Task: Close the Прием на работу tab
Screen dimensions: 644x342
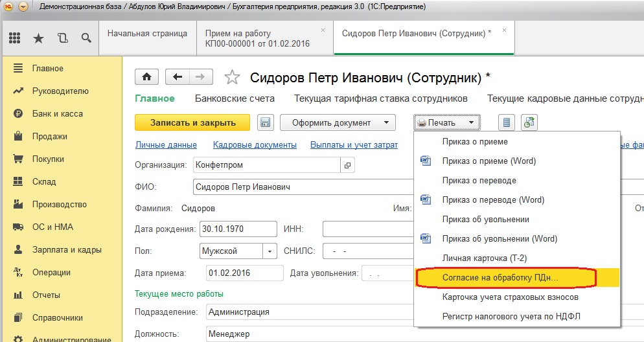Action: click(x=323, y=30)
